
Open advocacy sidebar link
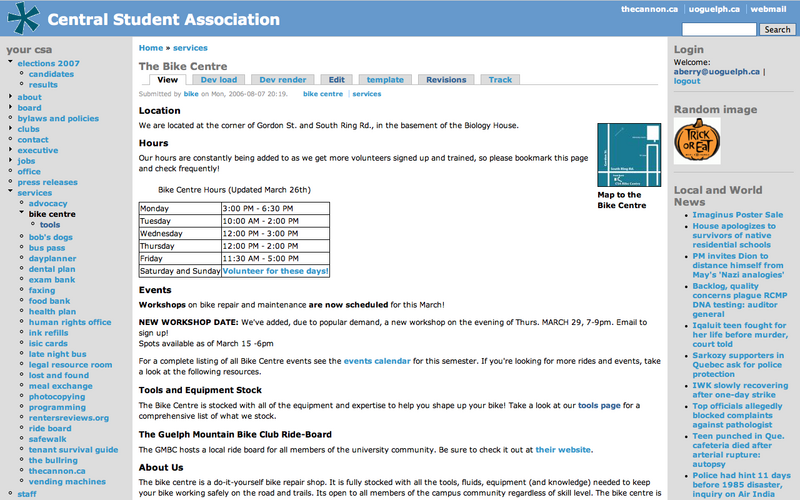coord(48,204)
